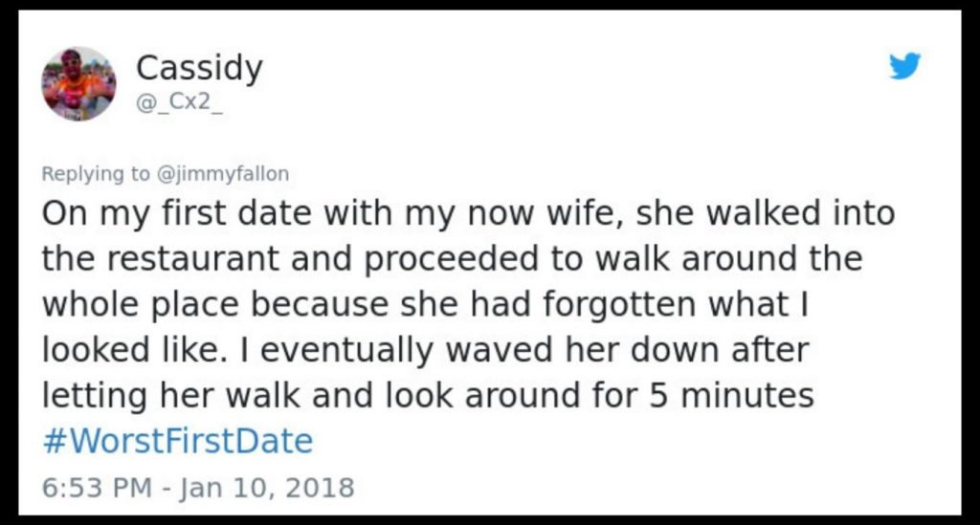Viewport: 980px width, 525px height.
Task: Click the display name Cassidy
Action: pyautogui.click(x=199, y=68)
